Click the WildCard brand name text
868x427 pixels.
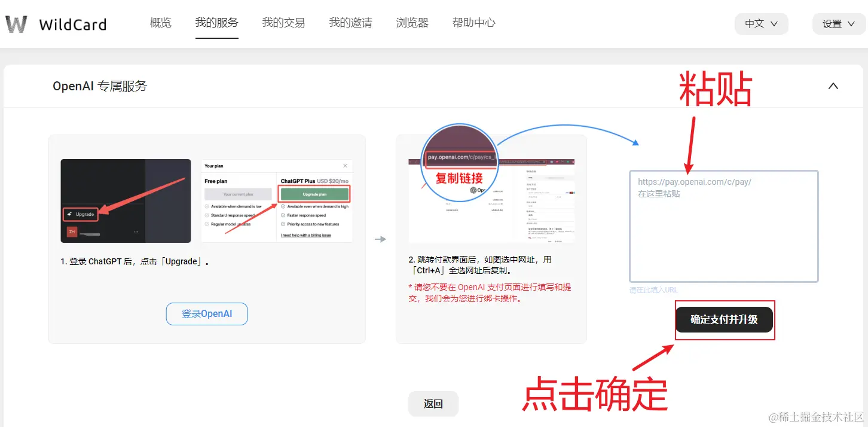click(x=72, y=25)
